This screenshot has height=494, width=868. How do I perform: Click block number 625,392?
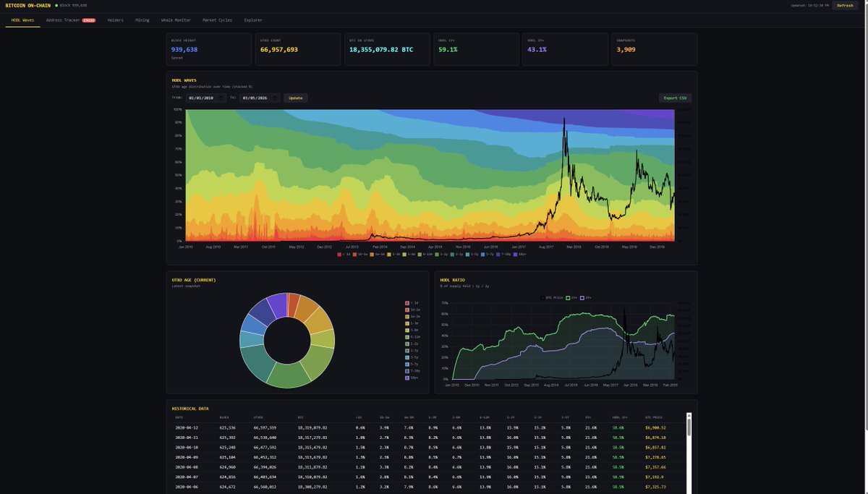click(x=227, y=438)
